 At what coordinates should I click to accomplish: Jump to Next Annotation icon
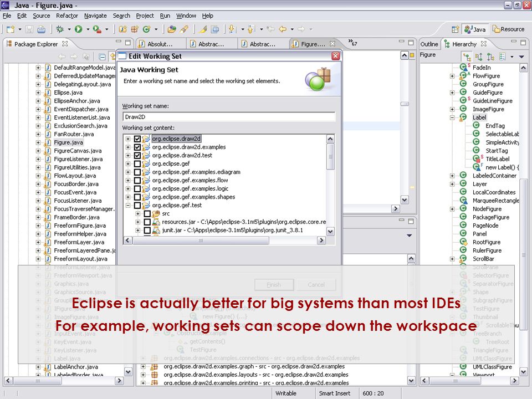[232, 29]
